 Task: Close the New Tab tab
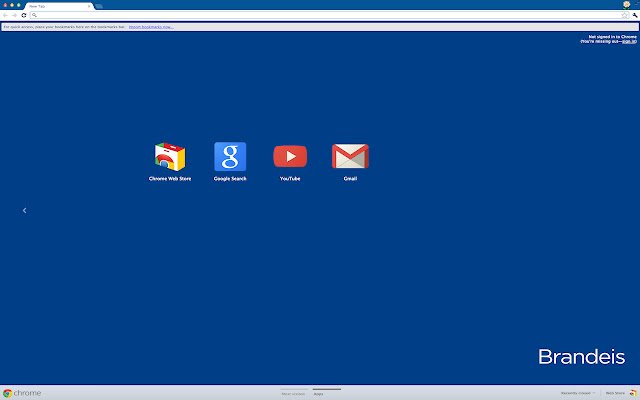[x=89, y=6]
